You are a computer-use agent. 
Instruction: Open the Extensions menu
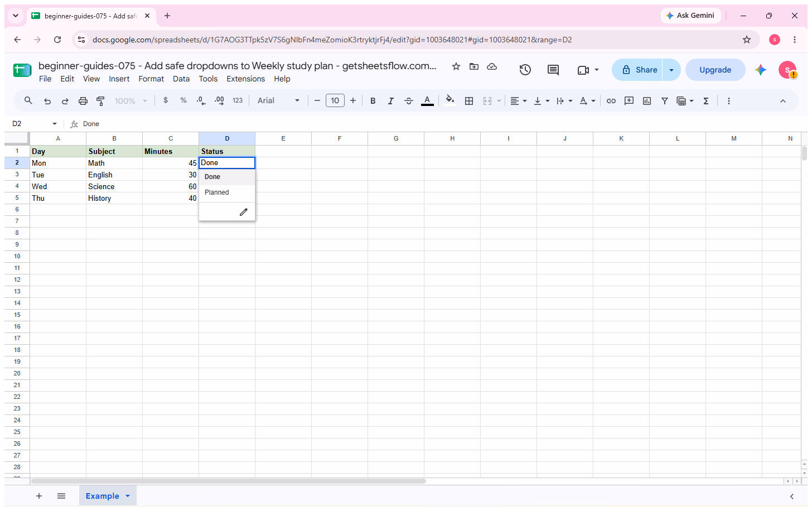click(x=246, y=79)
